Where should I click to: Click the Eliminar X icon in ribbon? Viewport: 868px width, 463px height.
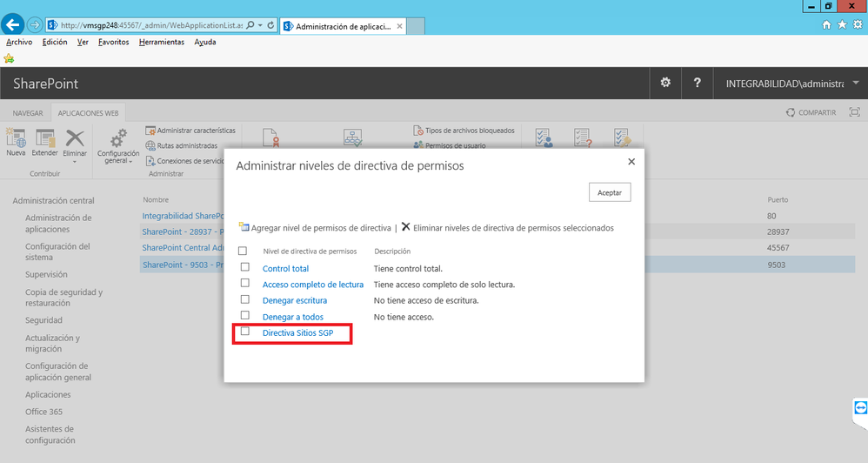point(75,138)
